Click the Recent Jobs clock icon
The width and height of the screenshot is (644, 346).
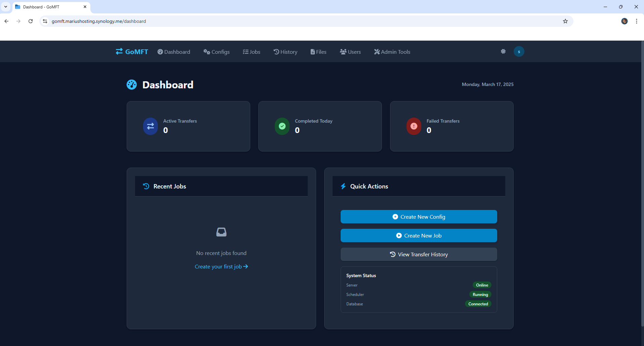point(146,186)
